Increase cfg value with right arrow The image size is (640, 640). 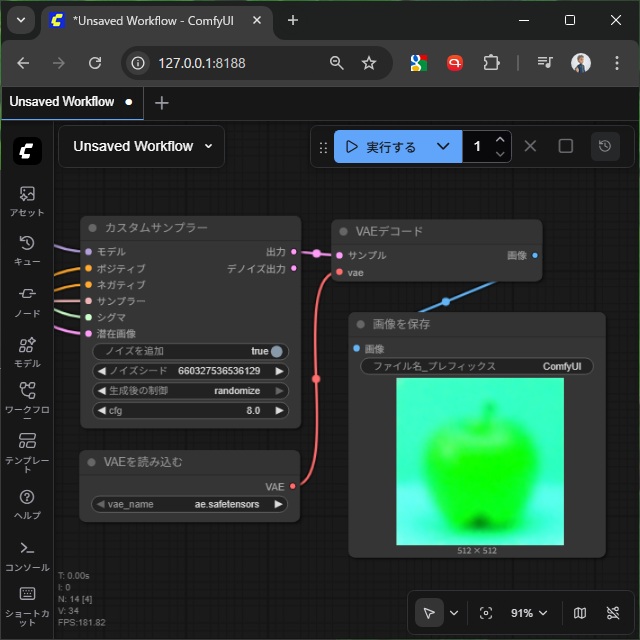click(x=280, y=410)
